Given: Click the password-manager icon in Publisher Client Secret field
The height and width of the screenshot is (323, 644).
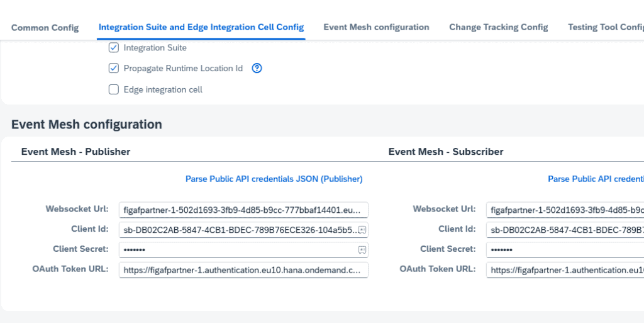Looking at the screenshot, I should click(362, 250).
